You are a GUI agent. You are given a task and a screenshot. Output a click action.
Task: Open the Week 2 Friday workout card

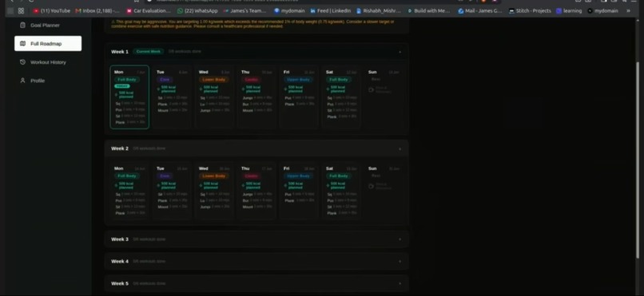(x=299, y=191)
